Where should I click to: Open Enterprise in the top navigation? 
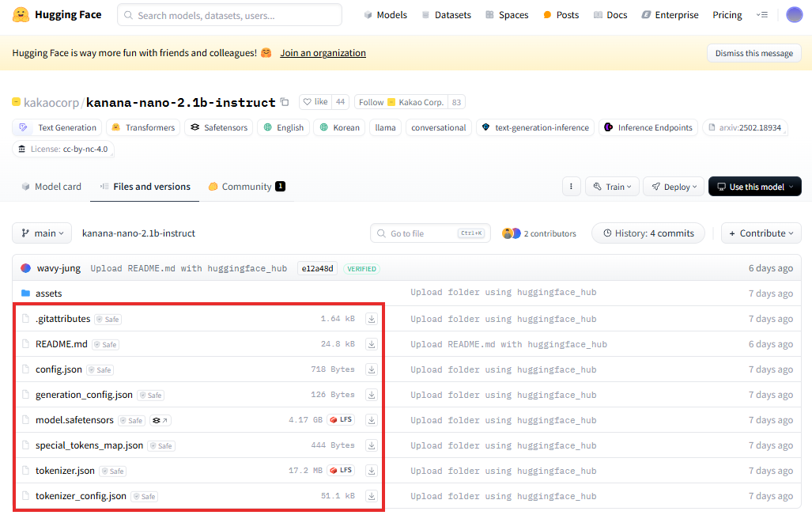(670, 15)
